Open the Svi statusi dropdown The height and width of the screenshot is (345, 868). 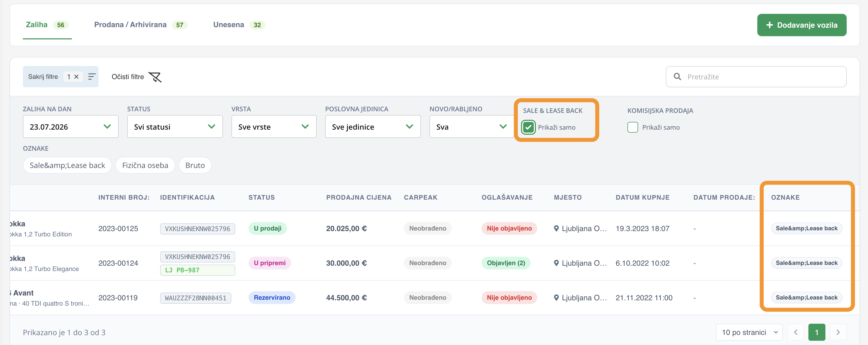click(175, 126)
